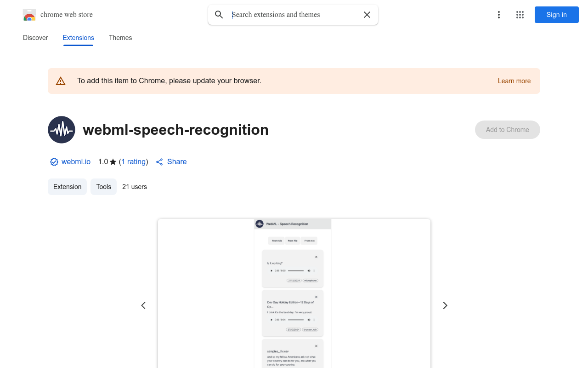588x368 pixels.
Task: Open the Google apps grid
Action: (520, 15)
